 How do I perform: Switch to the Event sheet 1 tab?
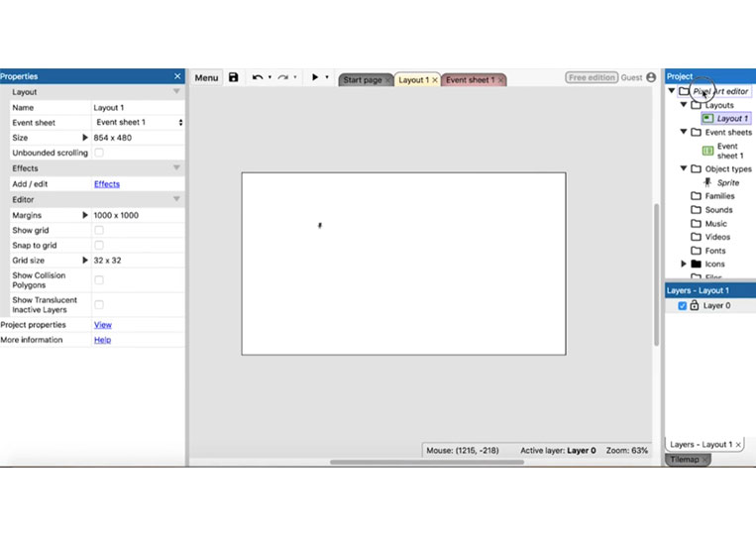(470, 80)
